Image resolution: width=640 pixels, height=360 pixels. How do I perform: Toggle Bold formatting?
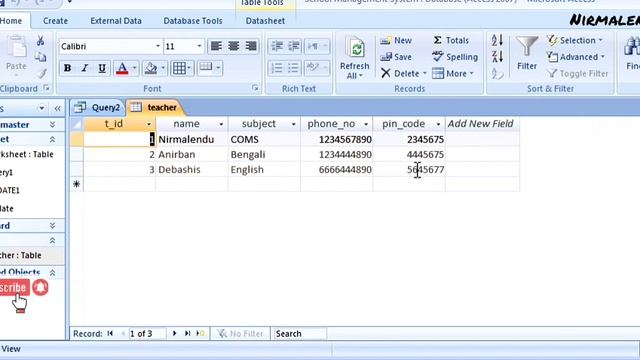coord(67,68)
